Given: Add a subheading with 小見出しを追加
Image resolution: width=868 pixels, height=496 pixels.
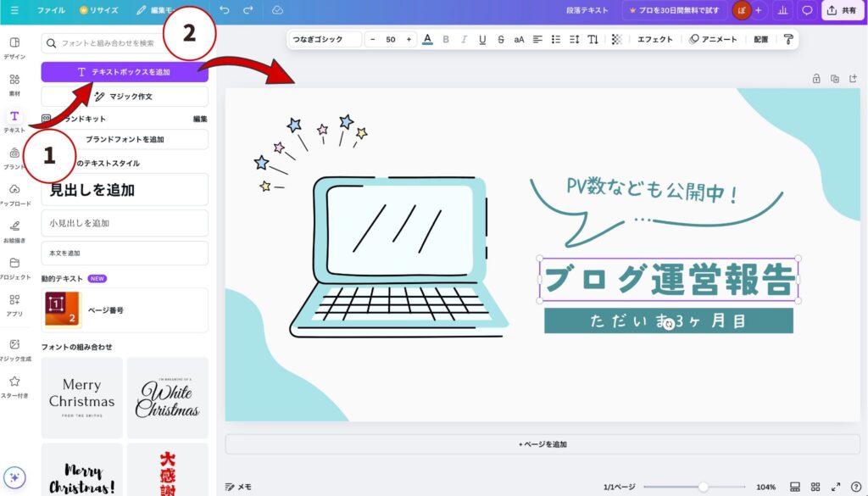Looking at the screenshot, I should pos(125,223).
